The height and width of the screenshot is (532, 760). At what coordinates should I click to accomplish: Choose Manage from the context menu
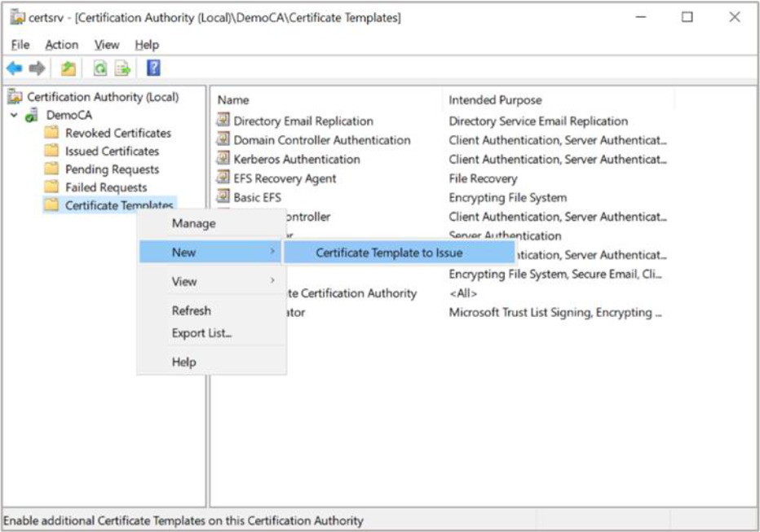tap(193, 223)
